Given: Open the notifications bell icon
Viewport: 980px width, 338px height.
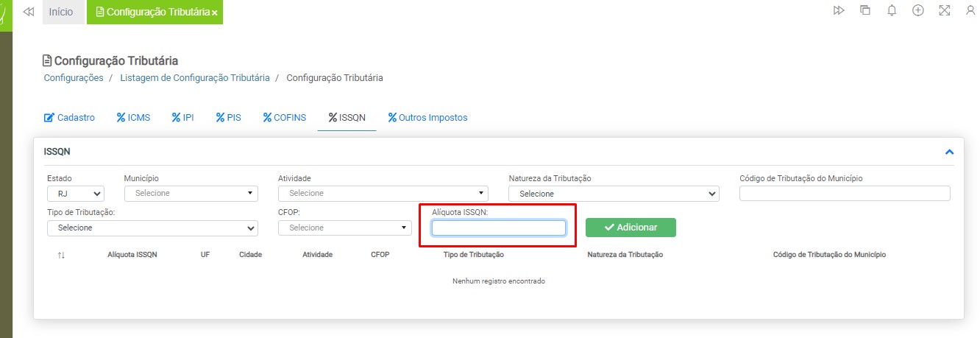Looking at the screenshot, I should pyautogui.click(x=892, y=10).
